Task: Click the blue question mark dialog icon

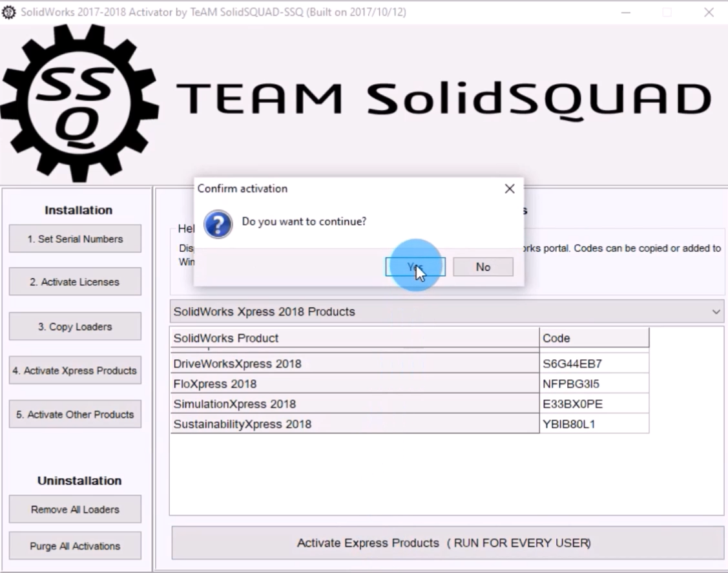Action: [x=218, y=224]
